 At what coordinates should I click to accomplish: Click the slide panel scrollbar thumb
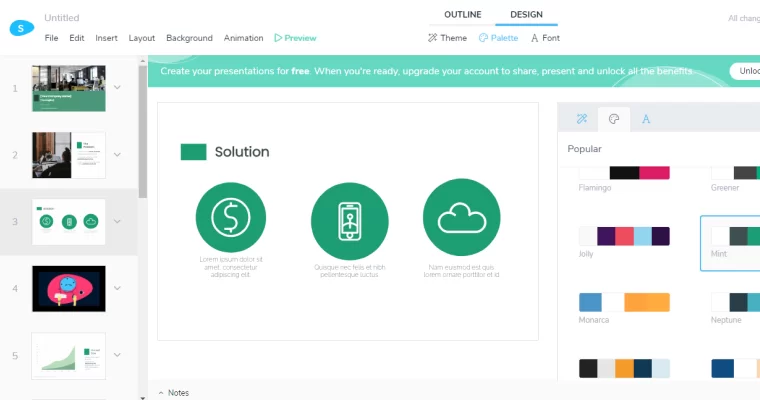tap(142, 132)
